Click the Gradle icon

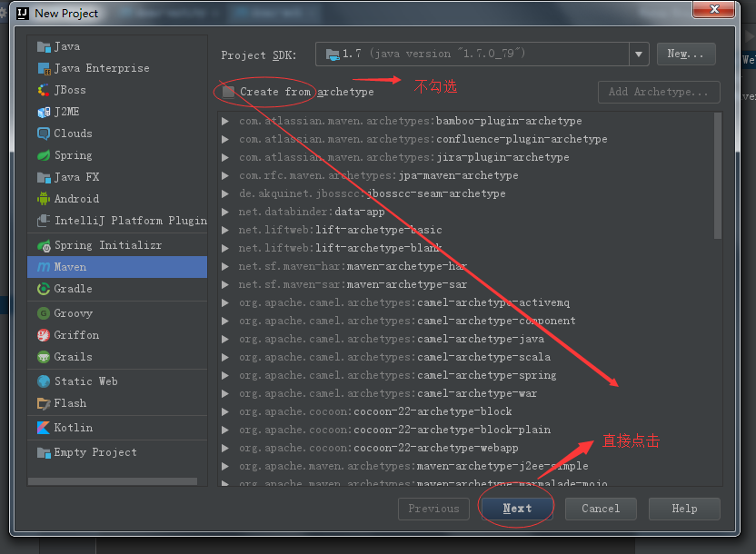coord(44,289)
